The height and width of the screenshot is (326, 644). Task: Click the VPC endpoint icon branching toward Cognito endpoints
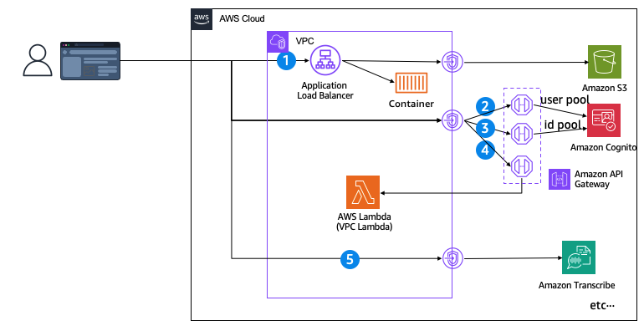tap(452, 120)
